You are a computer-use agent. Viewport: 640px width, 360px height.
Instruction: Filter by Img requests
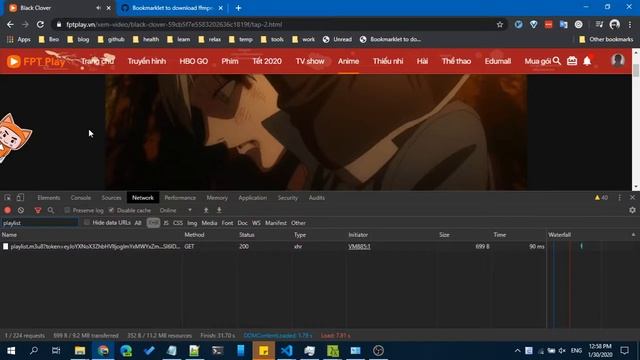coord(192,223)
